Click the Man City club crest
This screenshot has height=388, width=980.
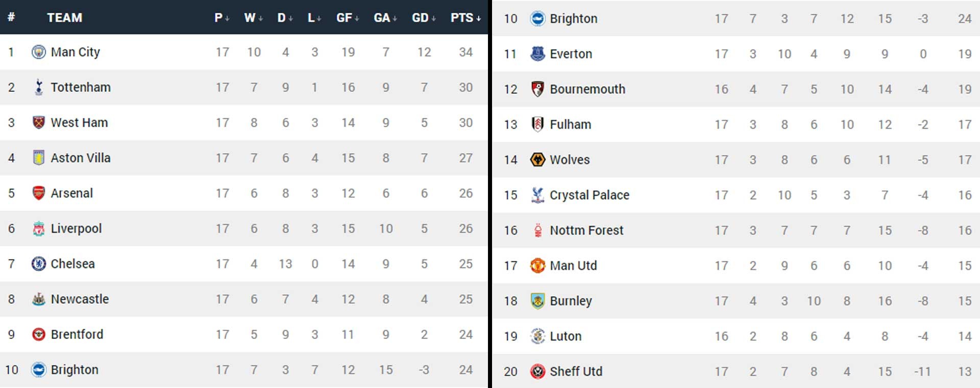[x=38, y=52]
